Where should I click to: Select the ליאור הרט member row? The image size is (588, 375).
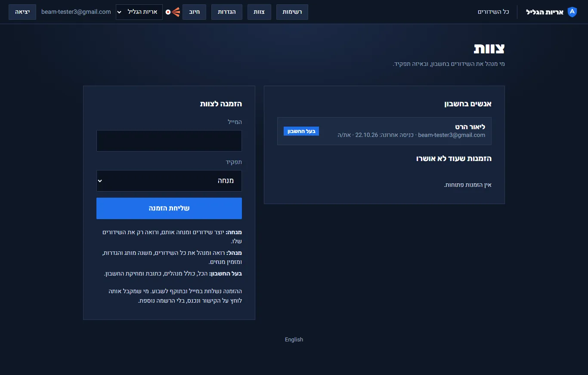(x=384, y=131)
